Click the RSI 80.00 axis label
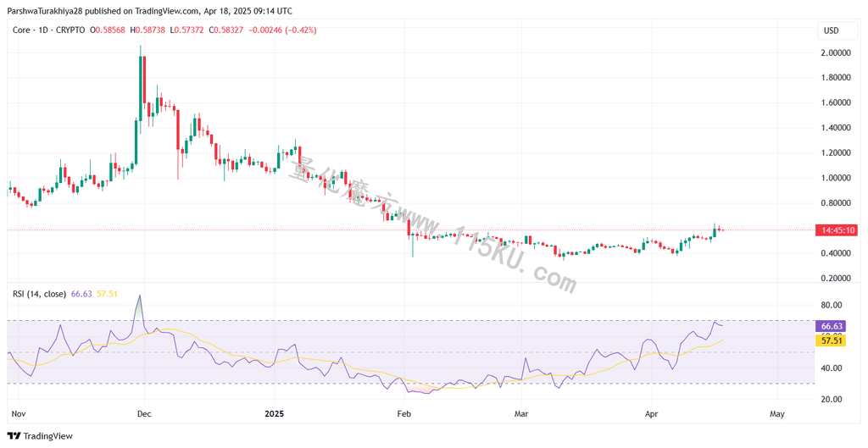Image resolution: width=868 pixels, height=448 pixels. click(x=832, y=305)
